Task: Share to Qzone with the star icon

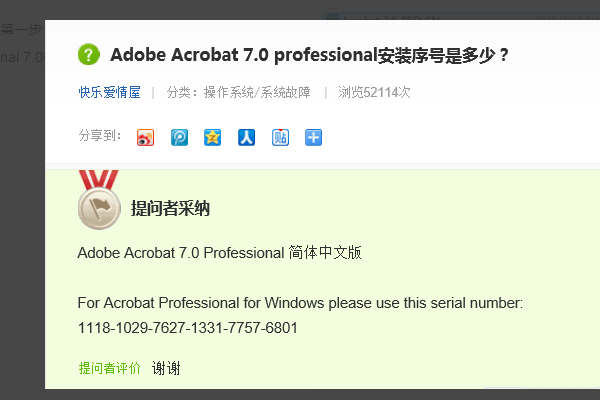Action: coord(213,138)
